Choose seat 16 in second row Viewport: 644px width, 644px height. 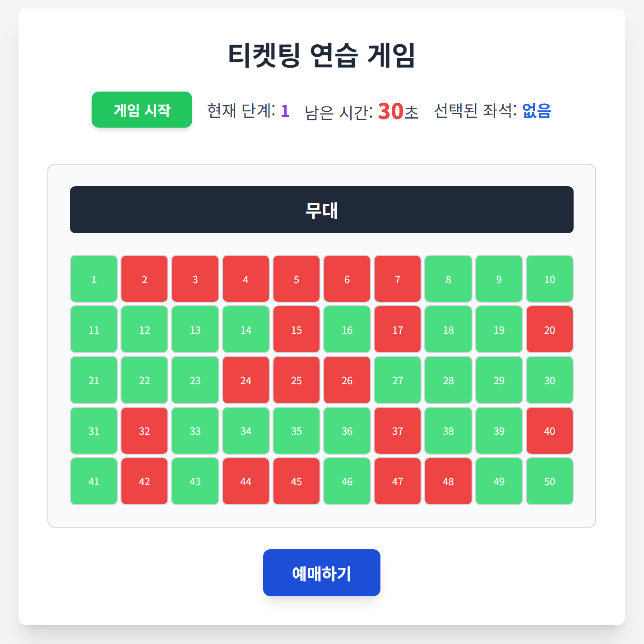click(x=347, y=329)
